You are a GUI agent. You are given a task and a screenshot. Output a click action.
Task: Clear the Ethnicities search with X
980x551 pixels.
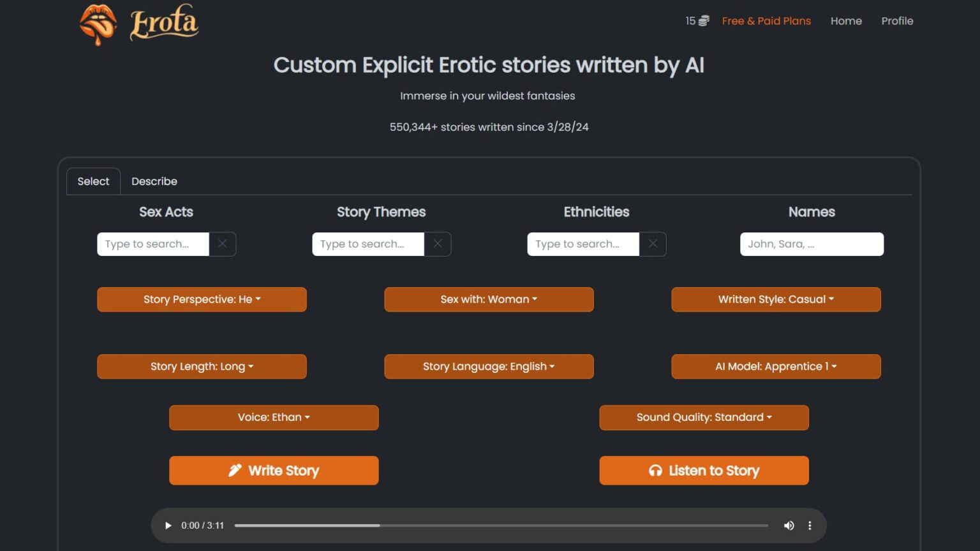pos(653,244)
